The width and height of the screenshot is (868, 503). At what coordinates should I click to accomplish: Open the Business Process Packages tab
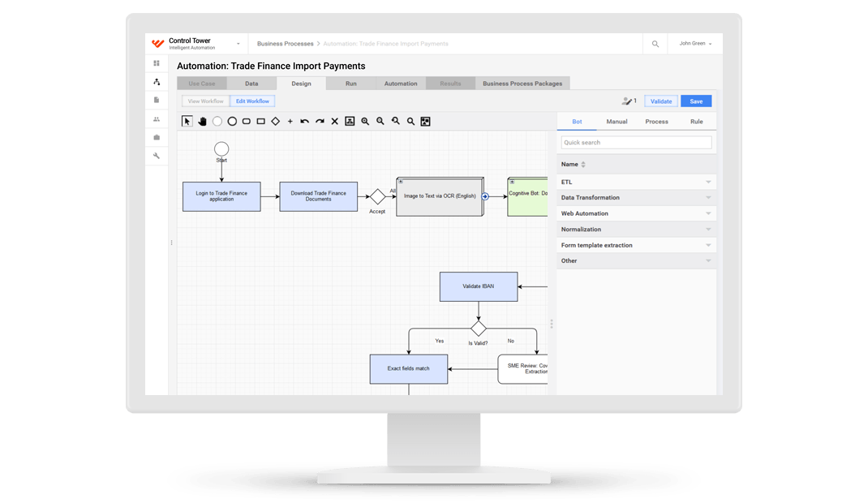(522, 84)
